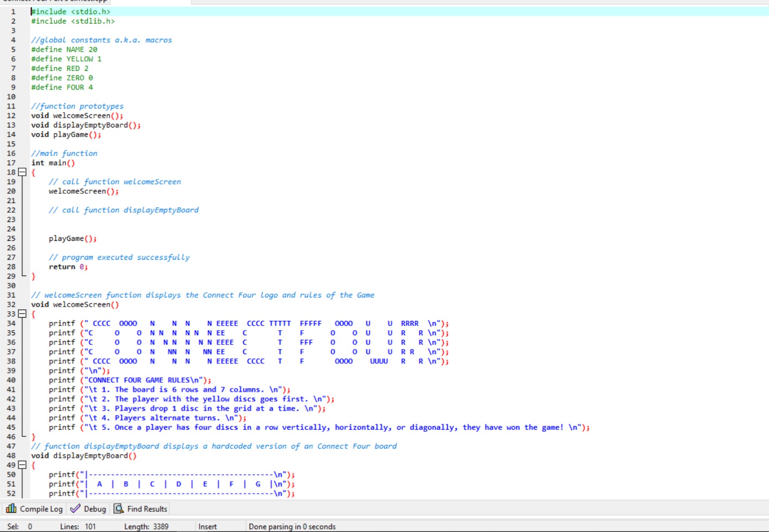Collapse the welcomeScreen function fold at line 33

pos(23,314)
